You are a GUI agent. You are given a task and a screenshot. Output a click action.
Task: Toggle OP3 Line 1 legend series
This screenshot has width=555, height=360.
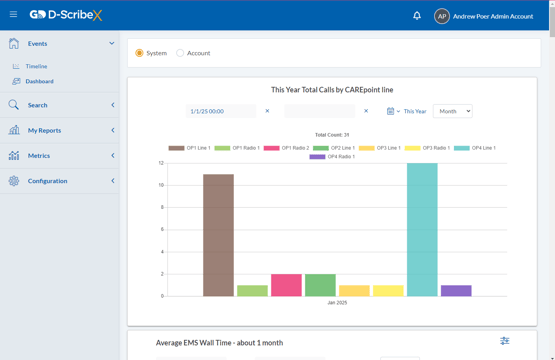click(x=379, y=148)
